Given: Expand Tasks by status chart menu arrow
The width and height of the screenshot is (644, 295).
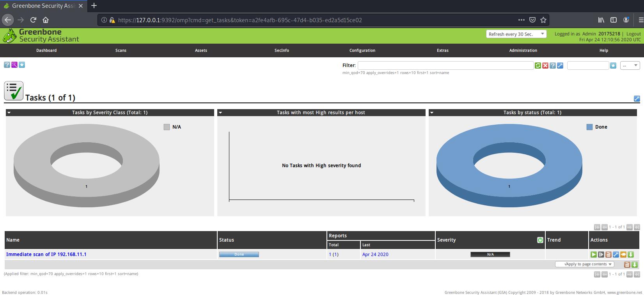Looking at the screenshot, I should [x=432, y=113].
